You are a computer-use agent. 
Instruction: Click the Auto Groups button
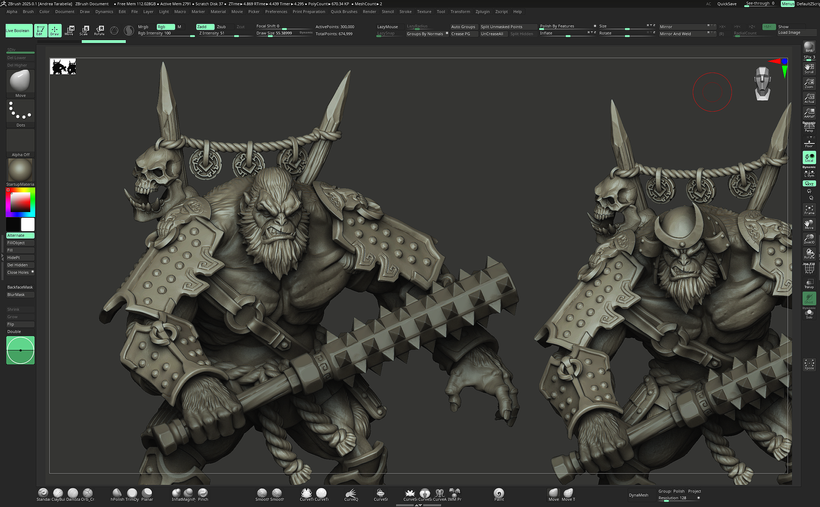click(x=463, y=26)
